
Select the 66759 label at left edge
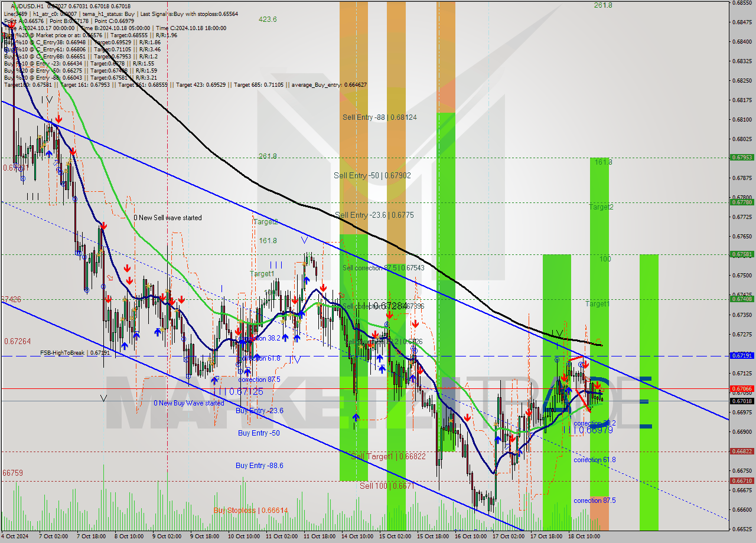tap(13, 473)
